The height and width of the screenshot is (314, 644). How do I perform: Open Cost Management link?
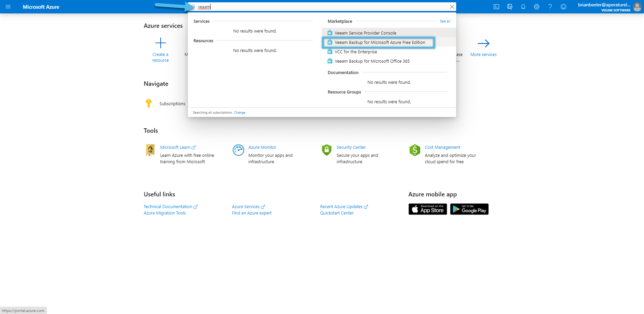[442, 147]
